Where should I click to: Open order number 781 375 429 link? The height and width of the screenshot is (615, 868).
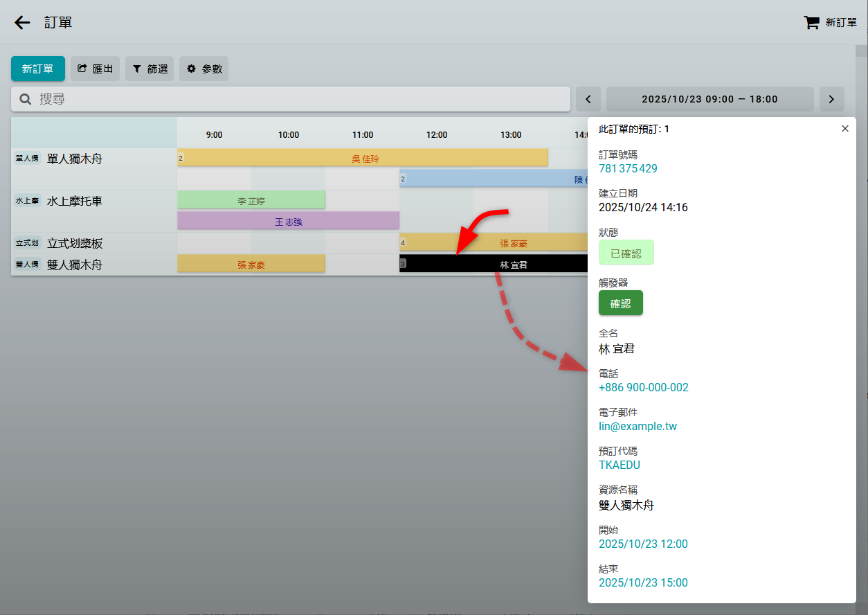pos(628,168)
